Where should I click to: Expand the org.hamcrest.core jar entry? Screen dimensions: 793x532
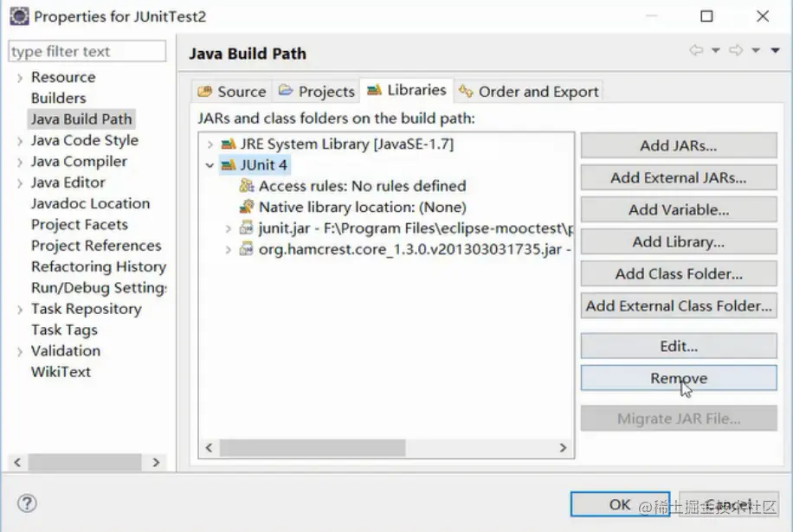228,249
